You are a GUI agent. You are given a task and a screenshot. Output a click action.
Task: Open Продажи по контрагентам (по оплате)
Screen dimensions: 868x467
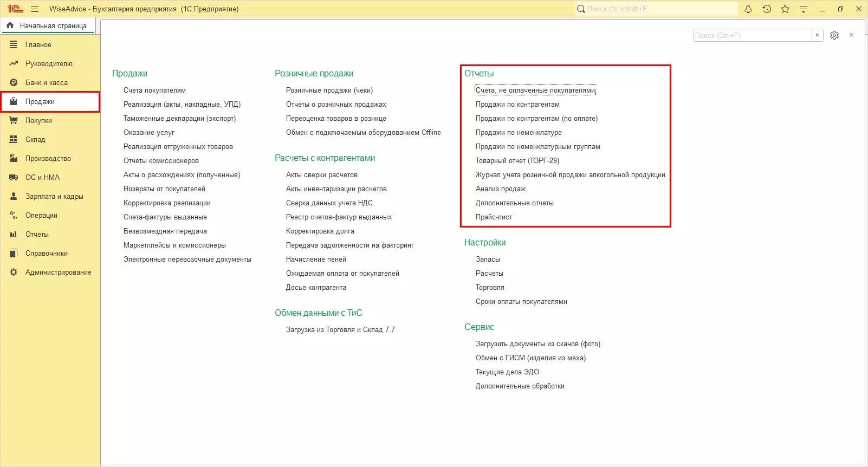[x=536, y=118]
